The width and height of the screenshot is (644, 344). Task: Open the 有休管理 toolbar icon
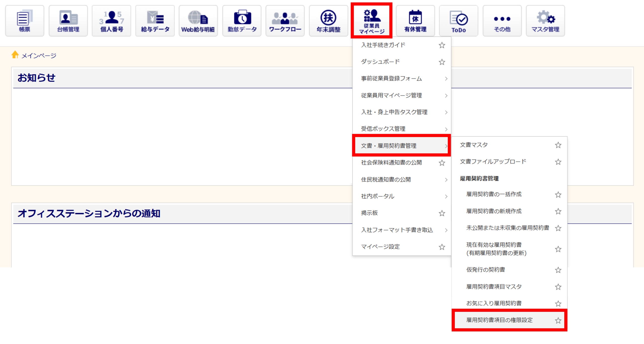(415, 21)
